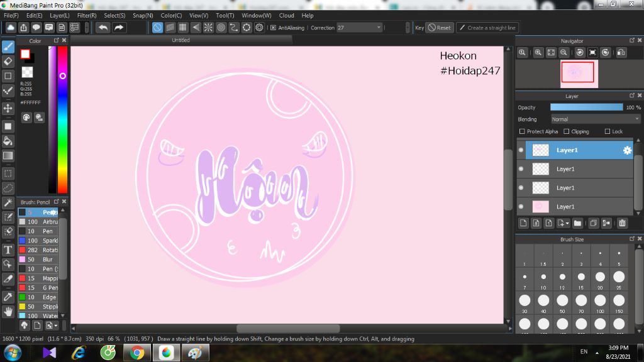Open settings gear on selected Layer1
This screenshot has width=644, height=362.
(627, 151)
